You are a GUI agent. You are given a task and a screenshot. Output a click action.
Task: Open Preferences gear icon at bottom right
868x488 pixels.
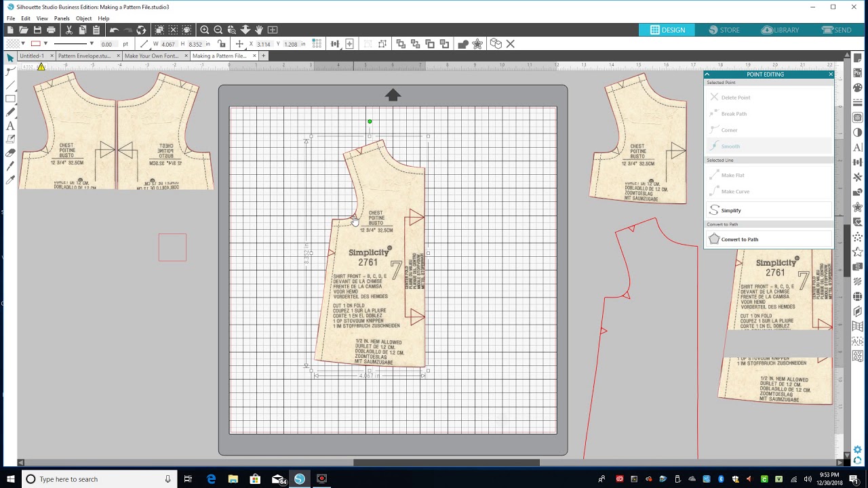858,450
